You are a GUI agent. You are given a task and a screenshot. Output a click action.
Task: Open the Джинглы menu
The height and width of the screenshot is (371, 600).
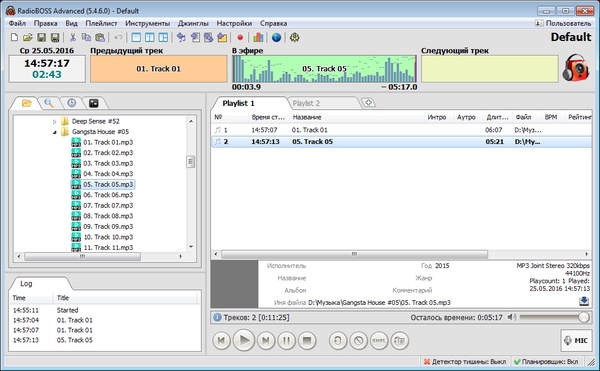(x=193, y=23)
